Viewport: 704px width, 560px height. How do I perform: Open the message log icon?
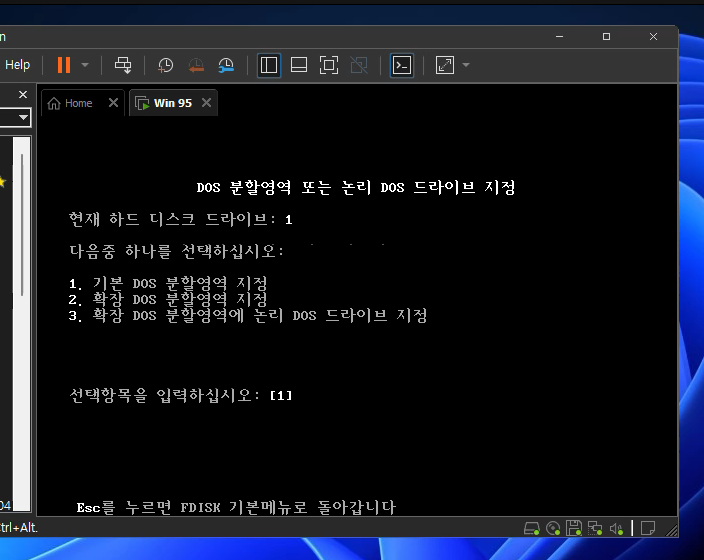click(647, 528)
